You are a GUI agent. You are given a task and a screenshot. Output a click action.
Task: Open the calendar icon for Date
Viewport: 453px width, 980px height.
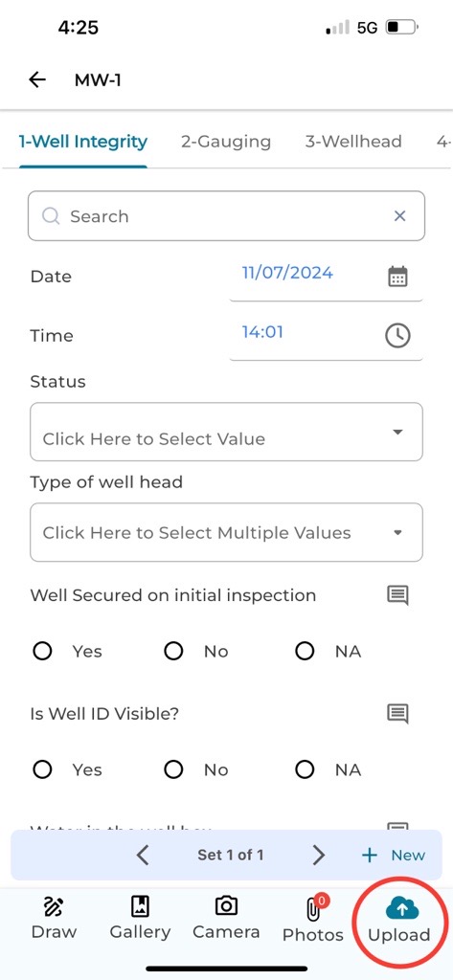[398, 277]
